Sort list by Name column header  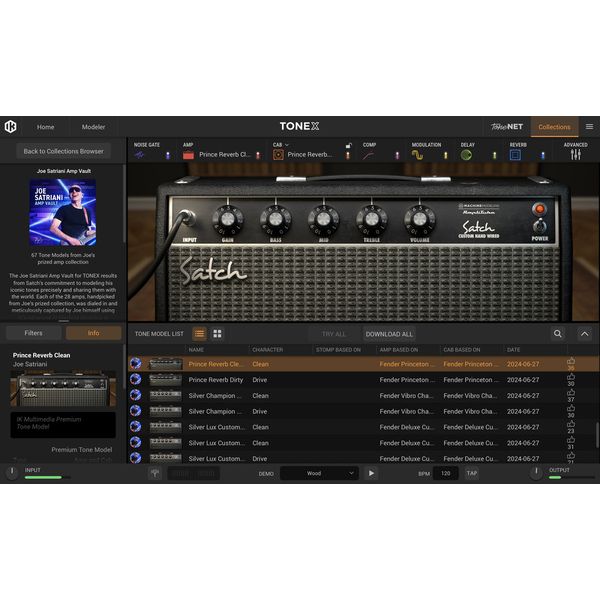click(x=196, y=350)
